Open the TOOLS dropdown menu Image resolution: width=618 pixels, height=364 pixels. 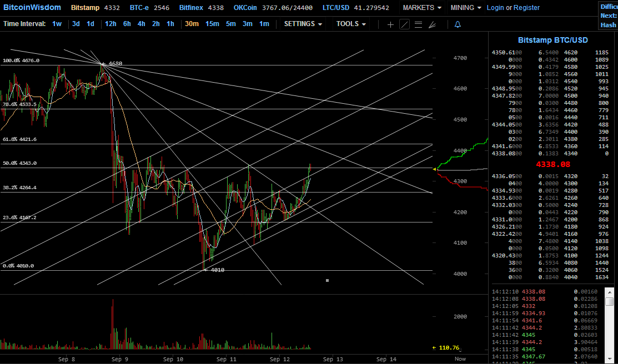point(351,24)
